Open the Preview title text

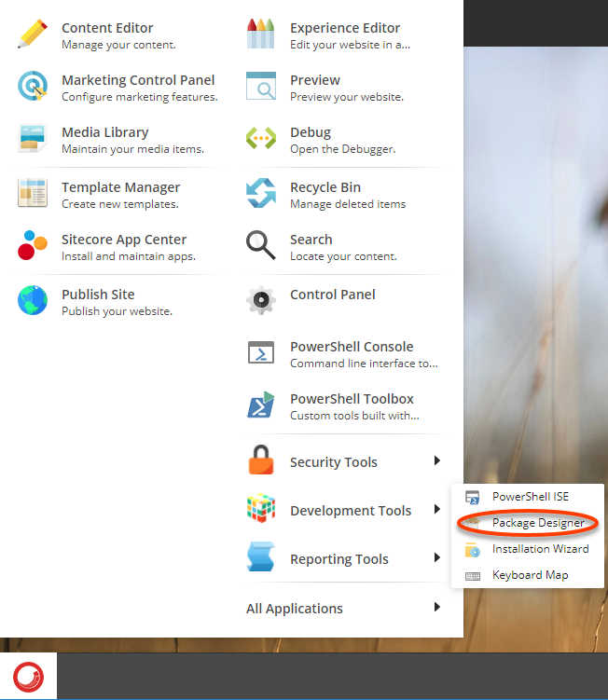pos(315,80)
